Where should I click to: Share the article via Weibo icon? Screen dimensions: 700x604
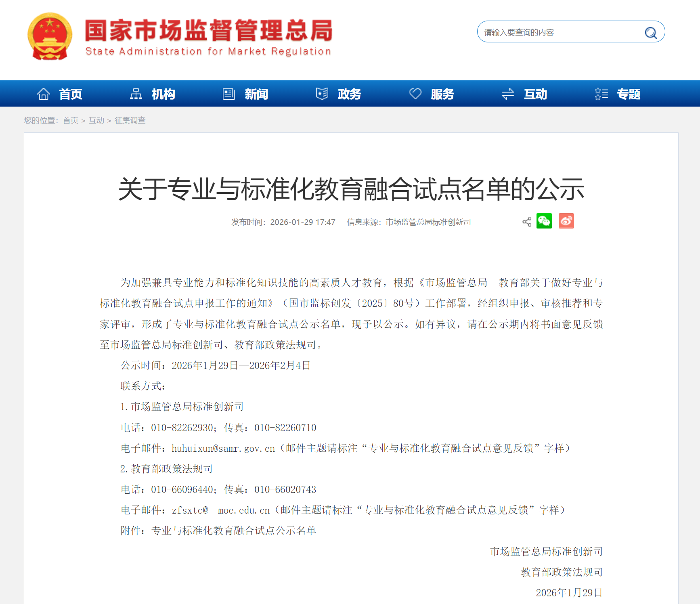pyautogui.click(x=566, y=221)
